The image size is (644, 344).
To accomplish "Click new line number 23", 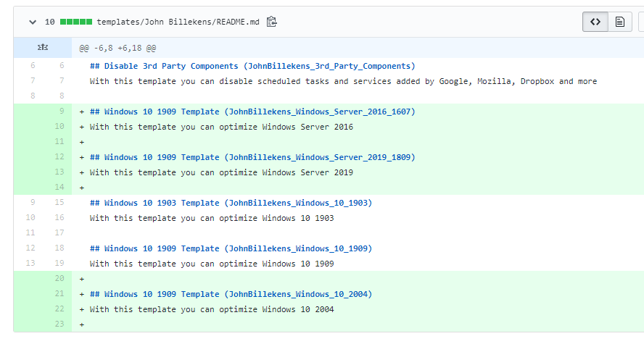I will [x=59, y=324].
